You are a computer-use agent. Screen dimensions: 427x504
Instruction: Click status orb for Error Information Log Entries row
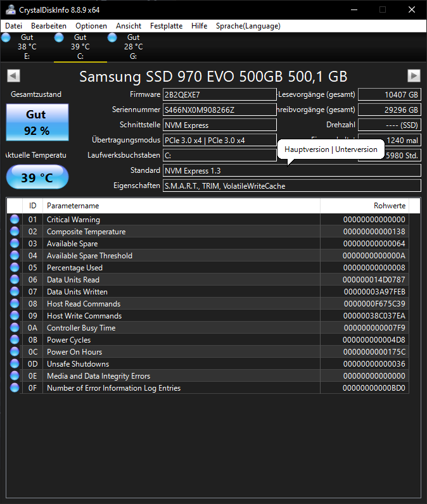coord(15,388)
